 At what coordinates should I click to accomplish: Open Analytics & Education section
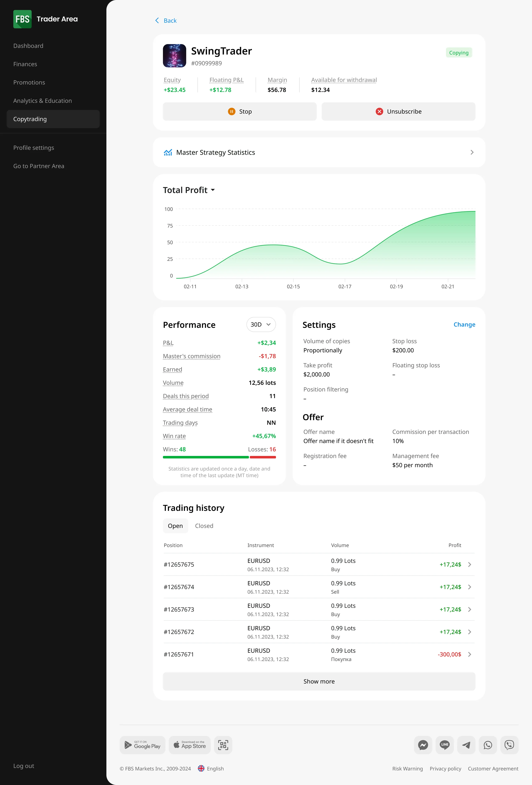tap(43, 101)
